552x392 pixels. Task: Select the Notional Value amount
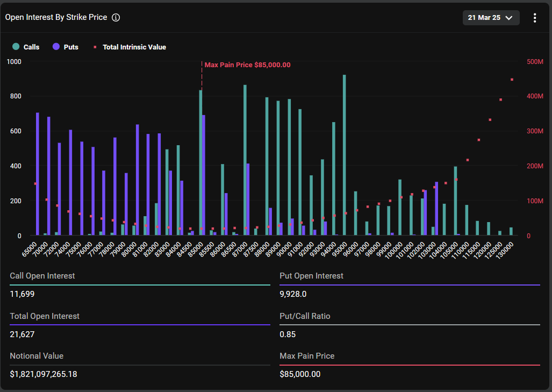pos(44,374)
